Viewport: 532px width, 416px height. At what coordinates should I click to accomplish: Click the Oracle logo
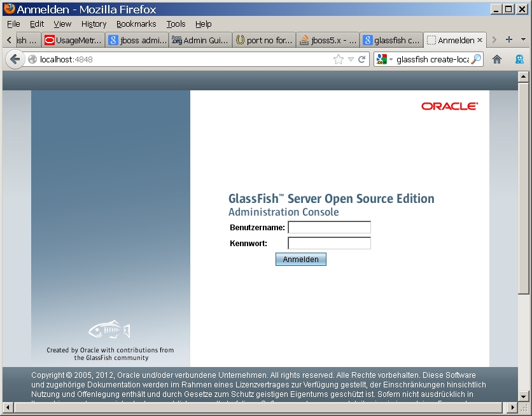click(449, 106)
